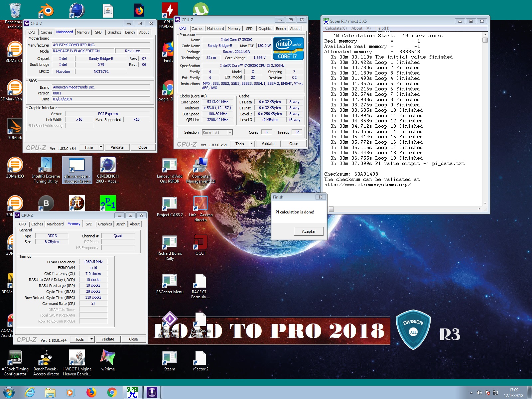Click Super PI vertical scrollbar down arrow
This screenshot has width=532, height=399.
[x=485, y=203]
